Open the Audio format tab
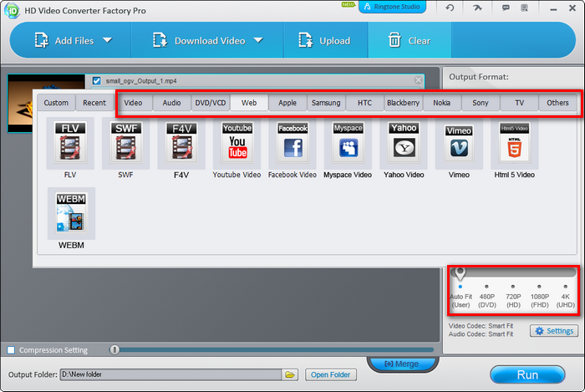585x392 pixels. point(171,103)
